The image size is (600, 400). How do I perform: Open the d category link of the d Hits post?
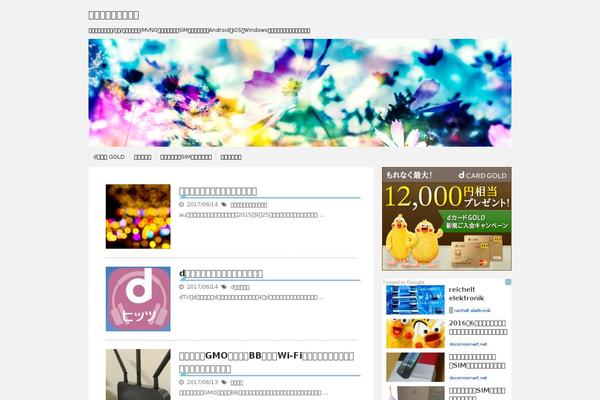(240, 287)
